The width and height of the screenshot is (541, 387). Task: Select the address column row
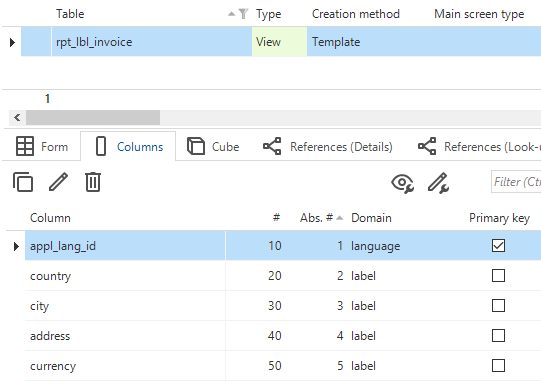(283, 336)
